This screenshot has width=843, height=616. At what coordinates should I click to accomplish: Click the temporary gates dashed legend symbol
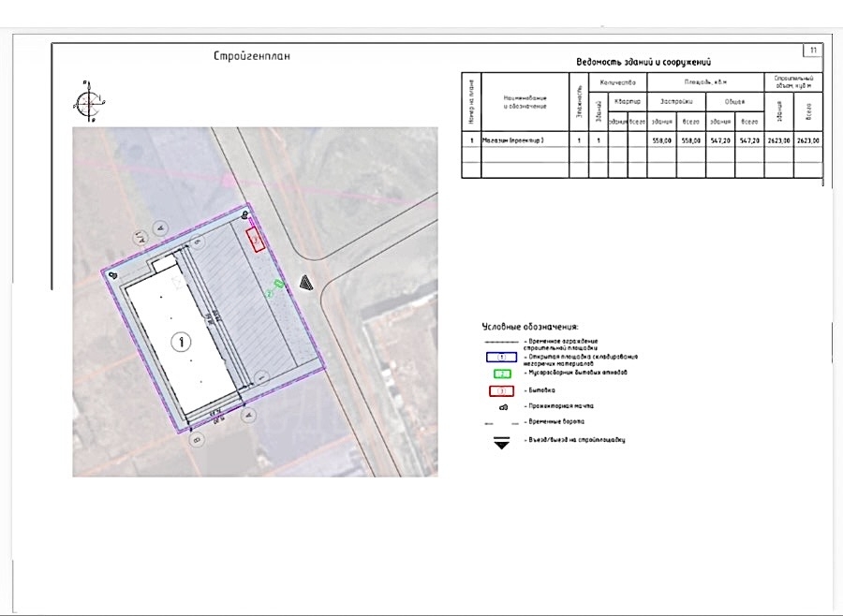[502, 423]
